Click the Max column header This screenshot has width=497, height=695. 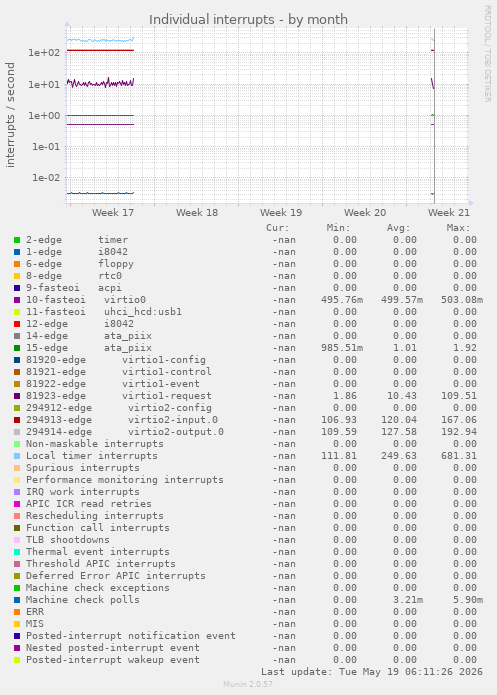[458, 228]
